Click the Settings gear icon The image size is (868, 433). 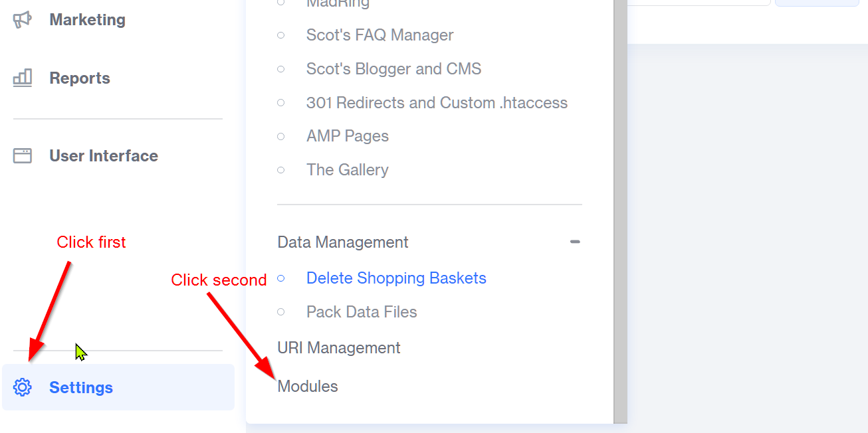(23, 387)
